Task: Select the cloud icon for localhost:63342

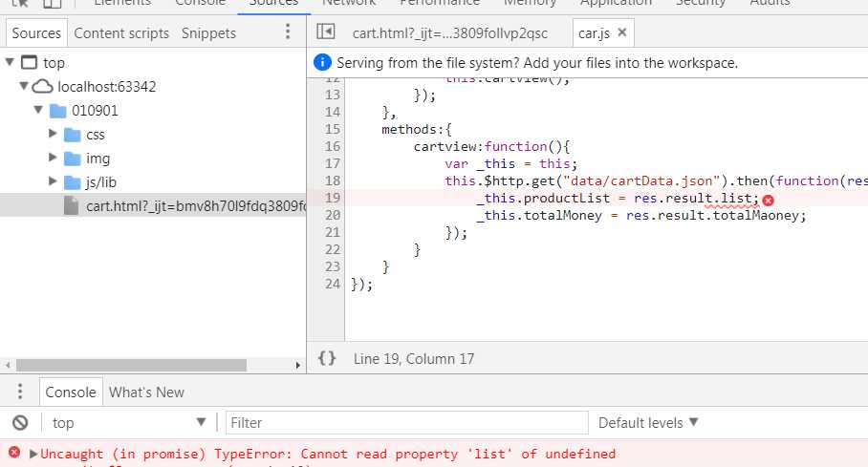Action: pyautogui.click(x=43, y=86)
